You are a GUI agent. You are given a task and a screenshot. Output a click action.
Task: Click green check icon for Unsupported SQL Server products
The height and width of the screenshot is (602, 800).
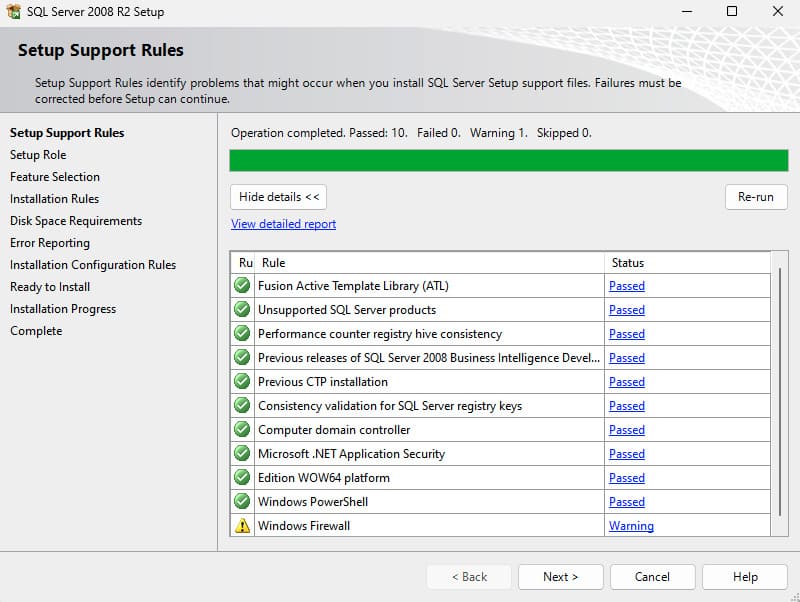click(x=242, y=310)
